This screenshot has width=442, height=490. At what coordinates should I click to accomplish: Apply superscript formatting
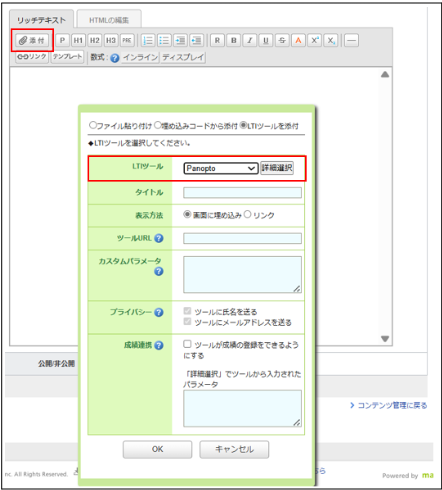tap(315, 40)
